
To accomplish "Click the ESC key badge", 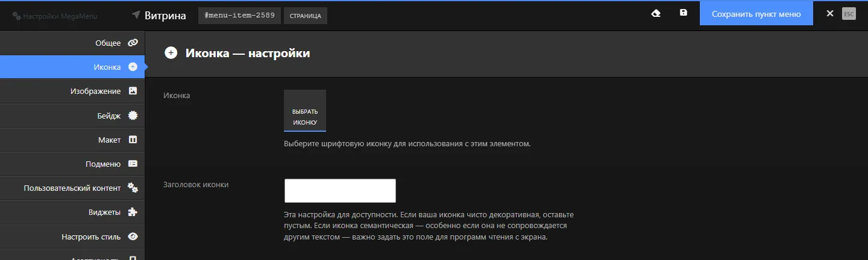I will point(849,14).
